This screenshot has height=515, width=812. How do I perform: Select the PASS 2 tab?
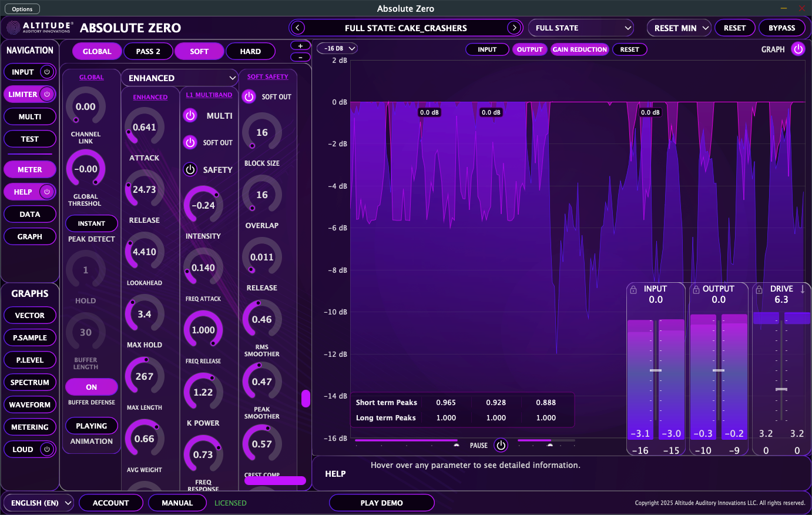point(148,51)
